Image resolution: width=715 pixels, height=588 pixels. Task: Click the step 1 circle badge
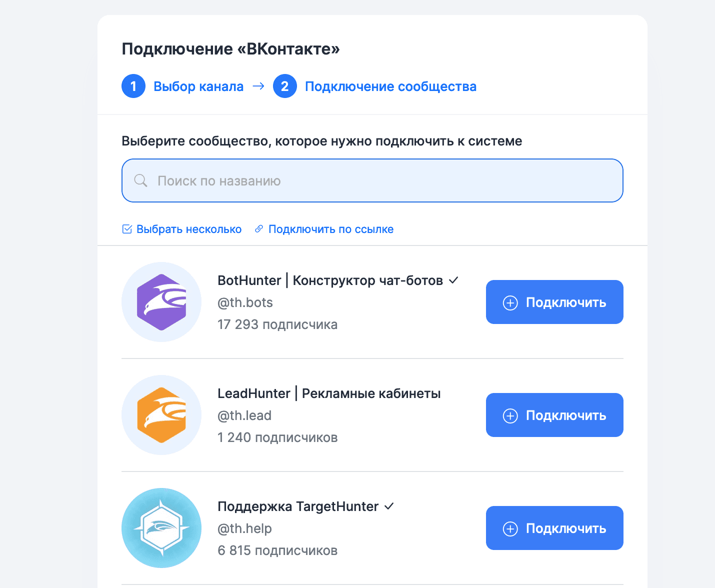(133, 86)
